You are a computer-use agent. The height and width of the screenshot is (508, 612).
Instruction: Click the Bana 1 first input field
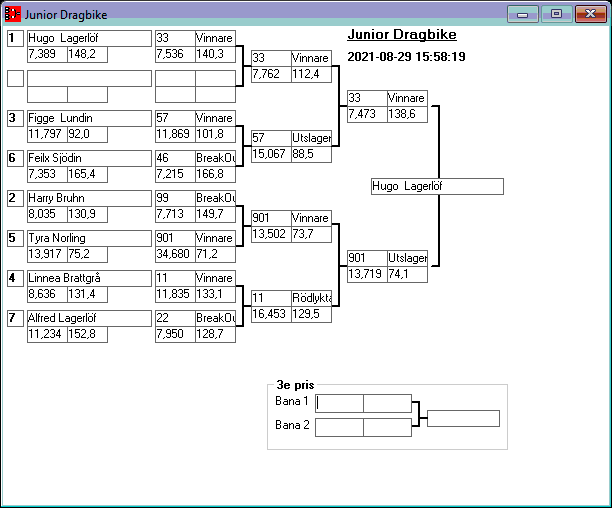click(339, 403)
